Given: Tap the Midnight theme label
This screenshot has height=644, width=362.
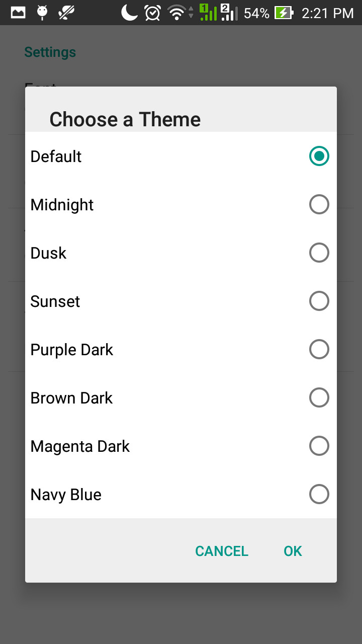Looking at the screenshot, I should tap(62, 205).
